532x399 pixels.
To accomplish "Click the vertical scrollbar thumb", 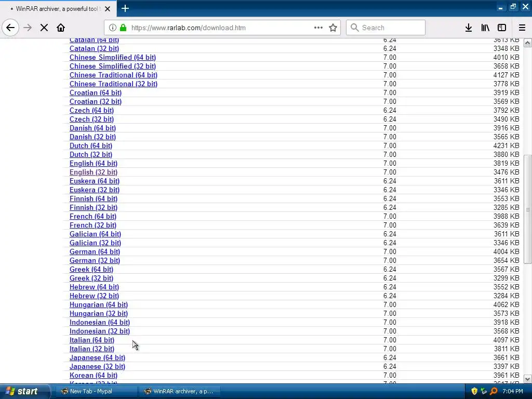I will pos(528,209).
